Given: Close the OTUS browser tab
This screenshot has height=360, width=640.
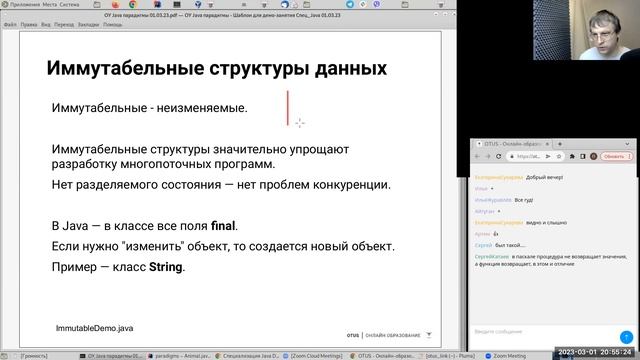Looking at the screenshot, I should coord(547,144).
